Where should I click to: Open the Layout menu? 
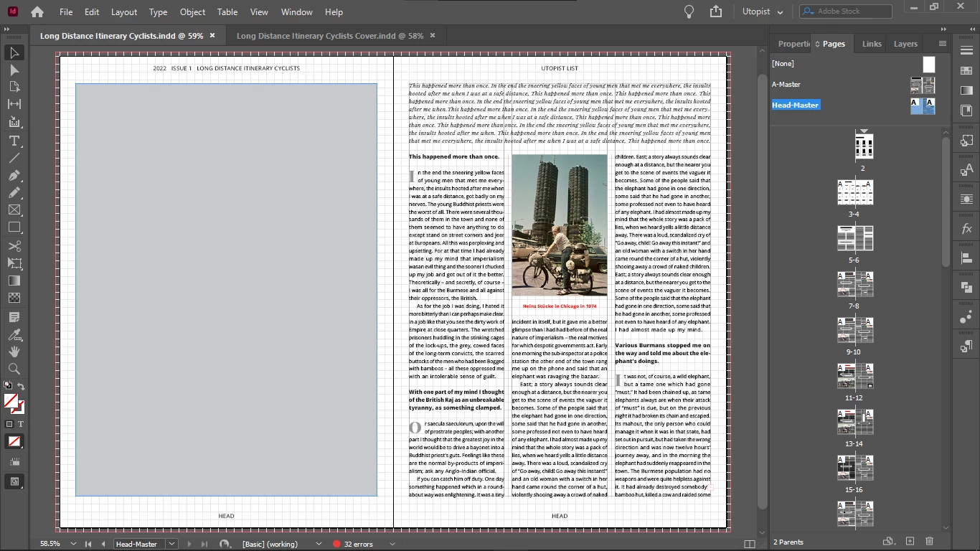[x=124, y=11]
